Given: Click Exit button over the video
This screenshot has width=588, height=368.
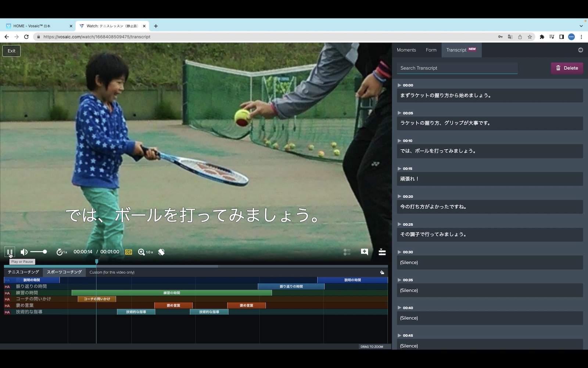Looking at the screenshot, I should (x=11, y=51).
